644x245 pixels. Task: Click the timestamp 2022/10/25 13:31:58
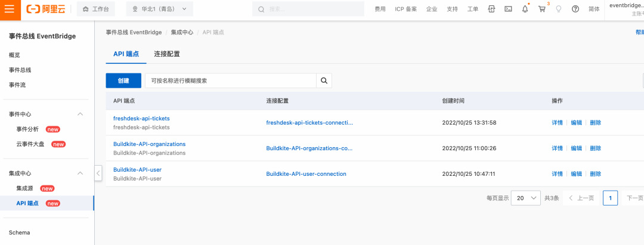coord(469,122)
